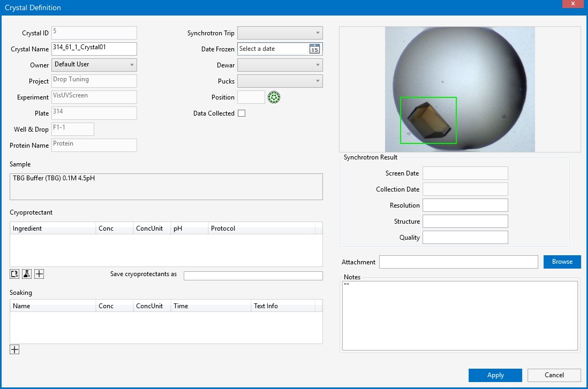
Task: Click the Cancel button
Action: click(x=554, y=375)
